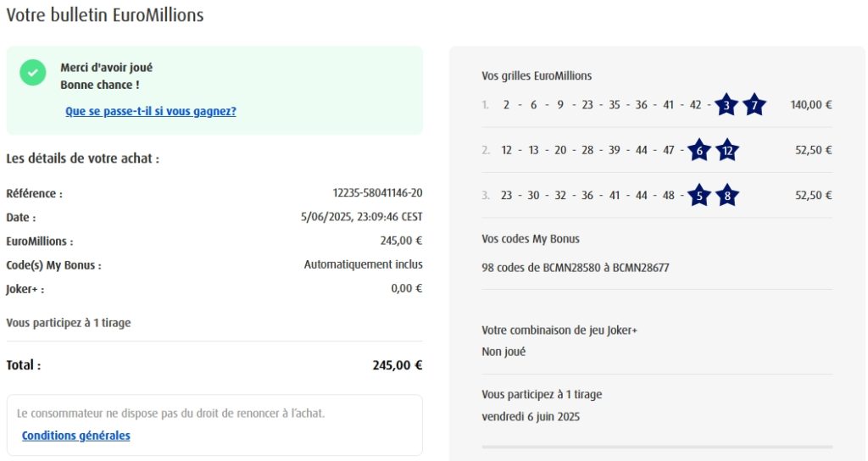Image resolution: width=868 pixels, height=461 pixels.
Task: Click the 'Votre bulletin EuroMillions' heading
Action: click(104, 15)
